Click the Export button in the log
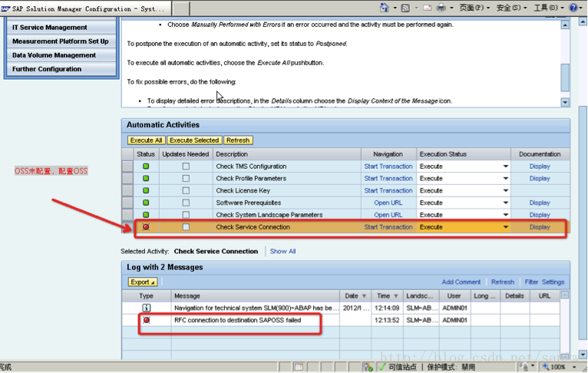The image size is (588, 373). 143,282
